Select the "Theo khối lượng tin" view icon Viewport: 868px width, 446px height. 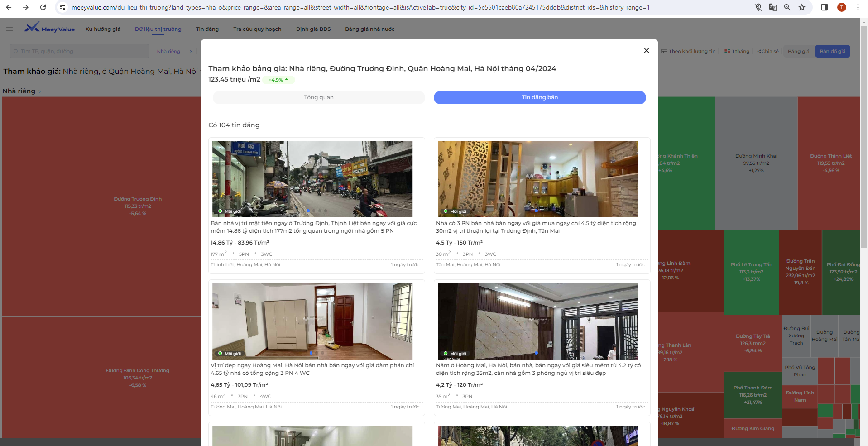664,51
